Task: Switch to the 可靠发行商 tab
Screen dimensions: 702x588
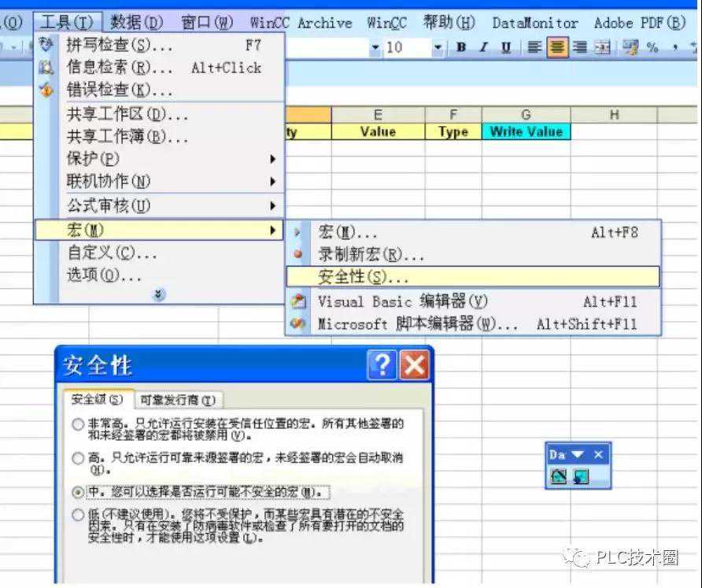Action: (179, 400)
